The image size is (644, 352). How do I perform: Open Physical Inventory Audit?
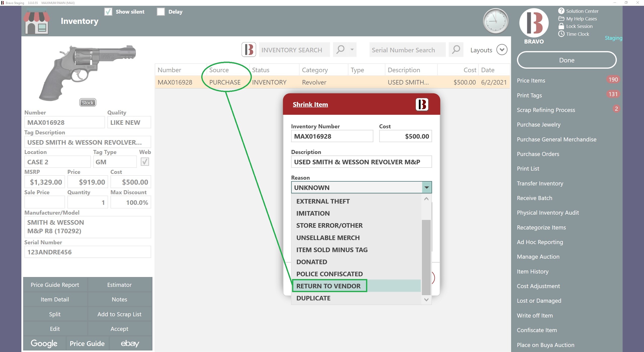tap(548, 213)
